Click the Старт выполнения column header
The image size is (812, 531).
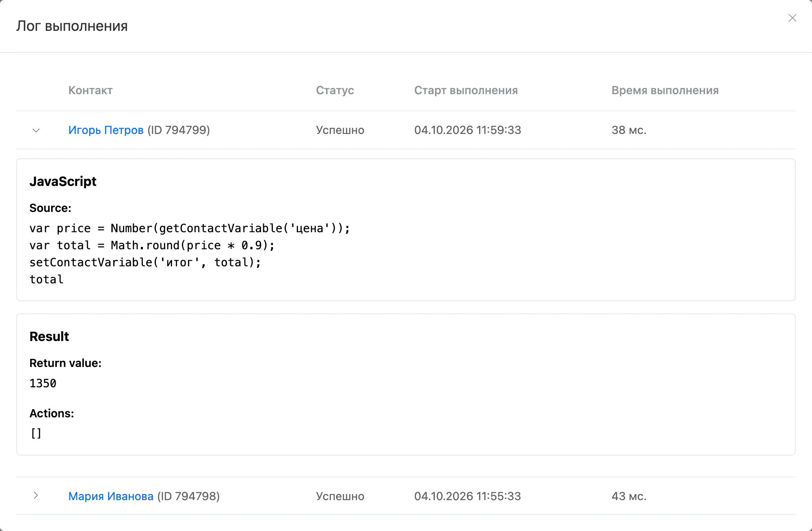click(x=466, y=90)
